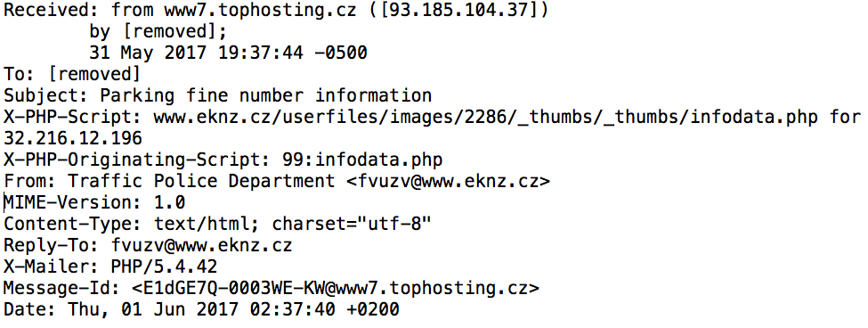868x328 pixels.
Task: Click the MIME-Version value 1.0
Action: (x=169, y=203)
